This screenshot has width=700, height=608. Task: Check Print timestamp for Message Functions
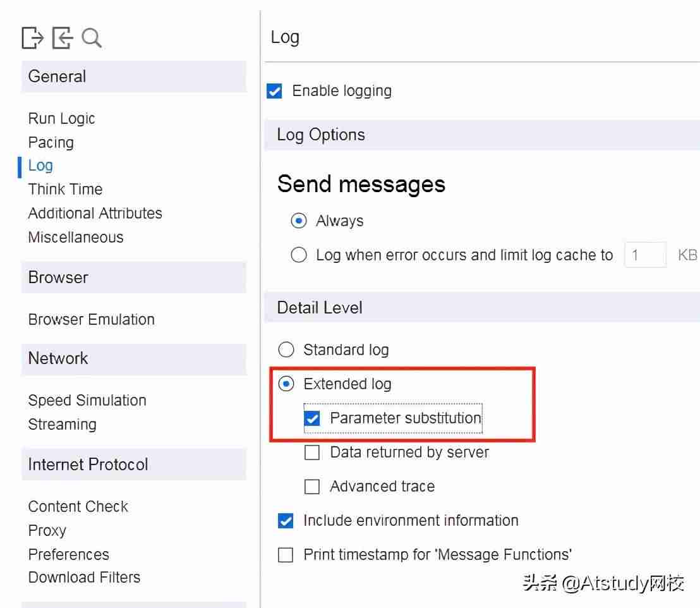pos(286,556)
